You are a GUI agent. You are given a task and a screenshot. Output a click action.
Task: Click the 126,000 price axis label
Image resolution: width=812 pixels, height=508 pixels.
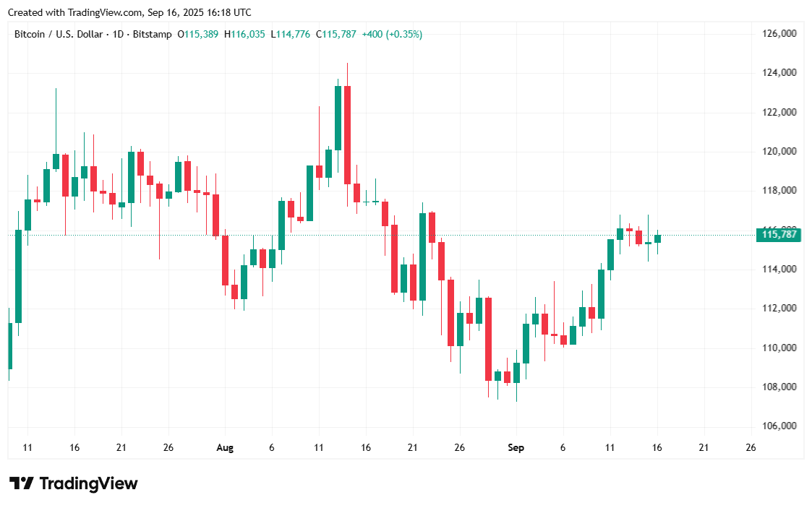[779, 34]
